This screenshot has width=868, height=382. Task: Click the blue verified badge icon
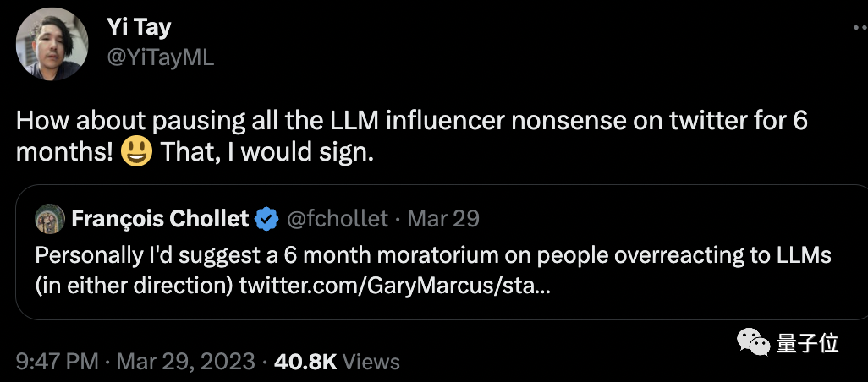267,219
